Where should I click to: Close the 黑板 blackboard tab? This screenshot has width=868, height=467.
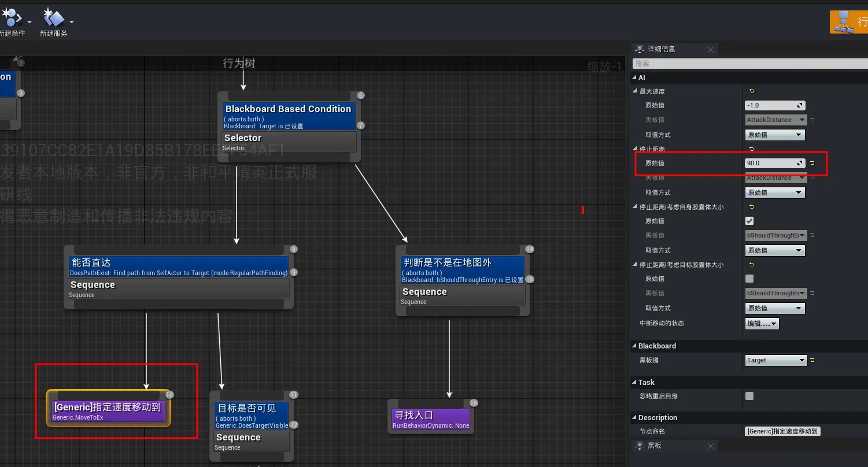[x=711, y=446]
